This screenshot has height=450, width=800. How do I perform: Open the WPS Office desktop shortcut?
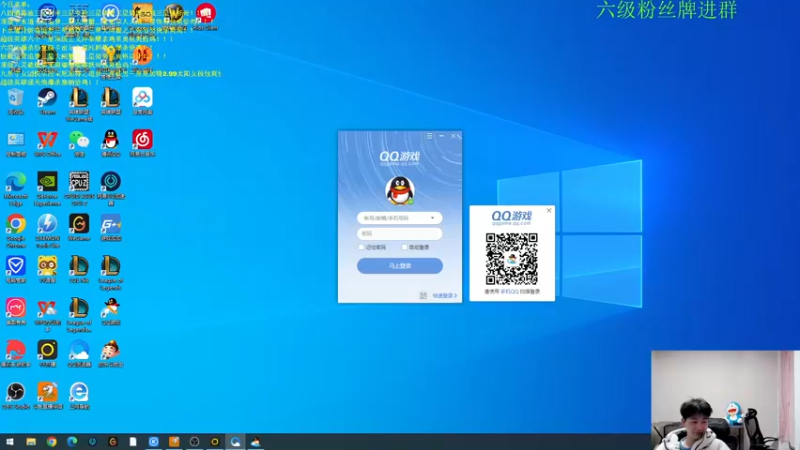[x=47, y=143]
